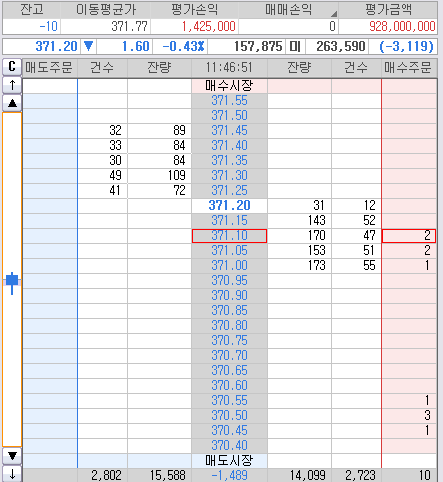Select price 371.30 in ladder
Image resolution: width=443 pixels, height=482 pixels.
229,176
